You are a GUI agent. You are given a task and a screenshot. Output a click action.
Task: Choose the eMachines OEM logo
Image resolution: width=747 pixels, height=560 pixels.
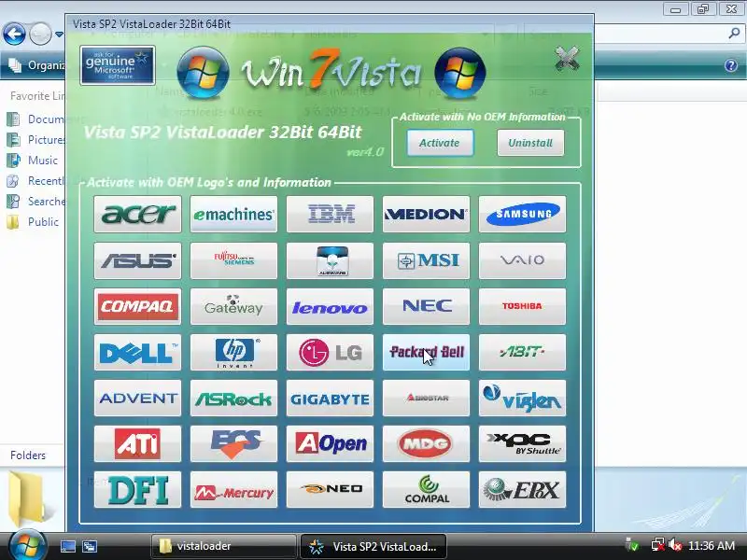[233, 215]
